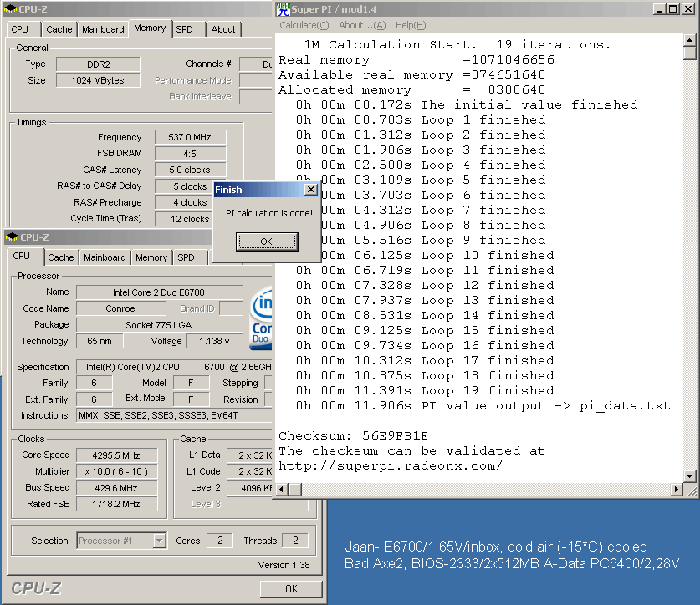Click the Threads count field
The width and height of the screenshot is (700, 605).
[x=295, y=541]
